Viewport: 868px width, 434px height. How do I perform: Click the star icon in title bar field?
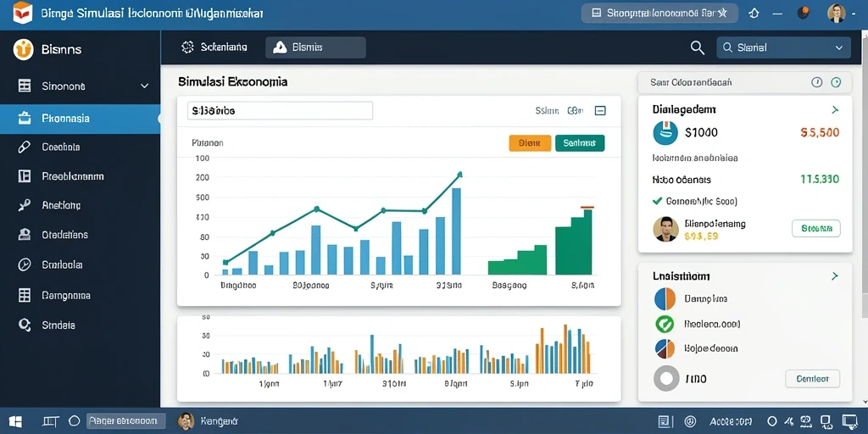722,13
